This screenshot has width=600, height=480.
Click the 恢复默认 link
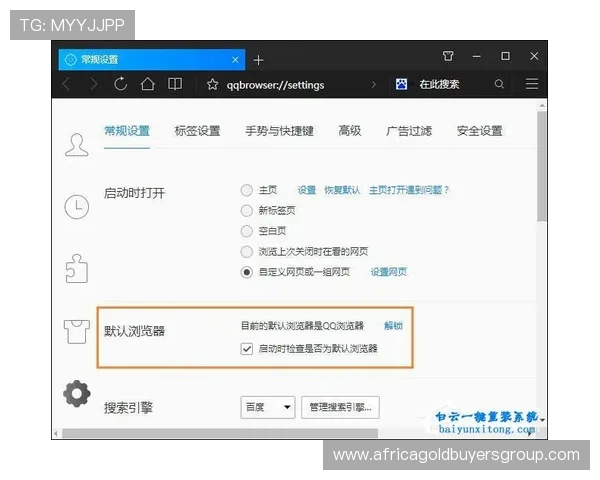[342, 190]
